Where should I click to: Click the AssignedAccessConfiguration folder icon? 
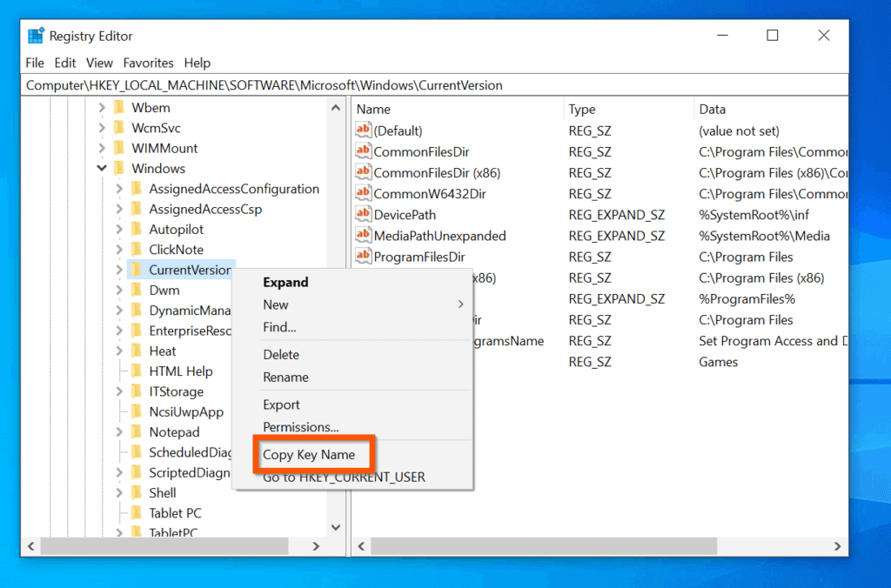pyautogui.click(x=137, y=189)
